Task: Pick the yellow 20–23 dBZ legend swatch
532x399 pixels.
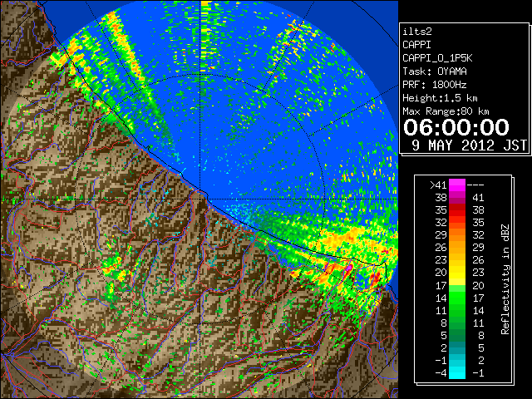Action: pos(457,273)
